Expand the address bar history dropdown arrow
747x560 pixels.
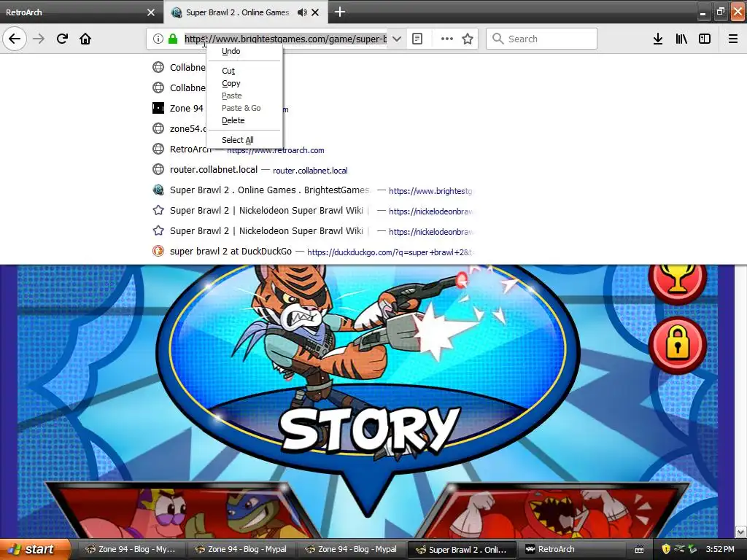coord(397,39)
